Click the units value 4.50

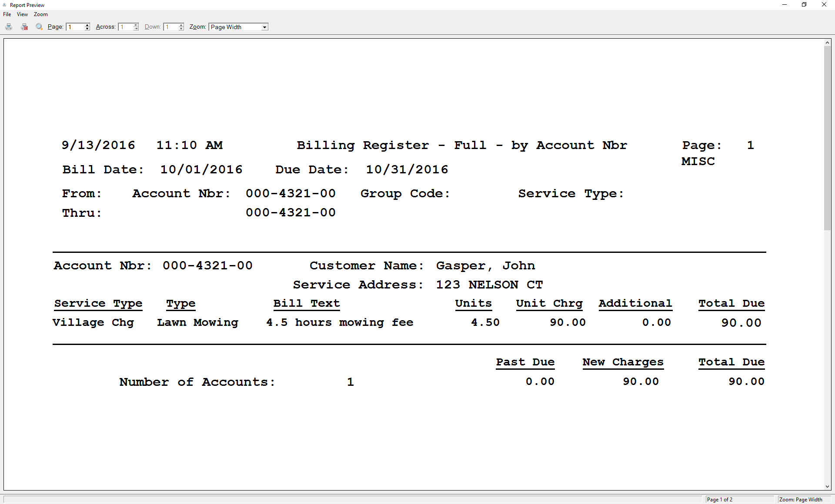pyautogui.click(x=485, y=323)
